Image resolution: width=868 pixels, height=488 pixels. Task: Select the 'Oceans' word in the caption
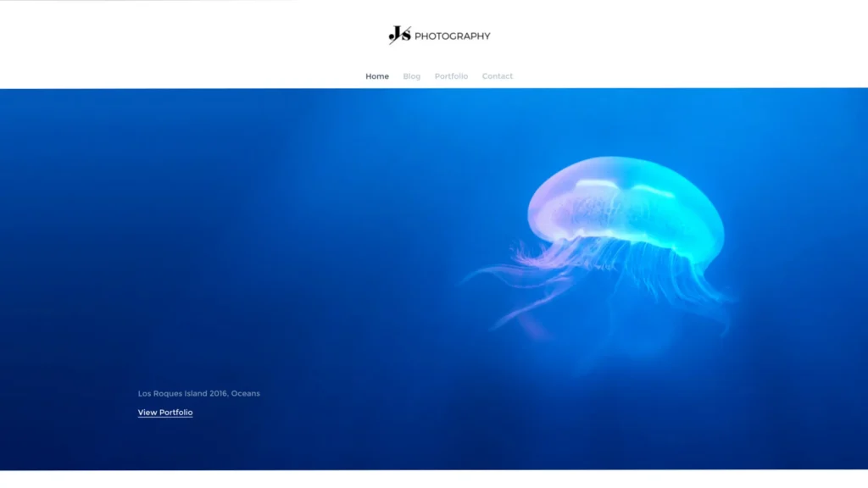point(245,394)
